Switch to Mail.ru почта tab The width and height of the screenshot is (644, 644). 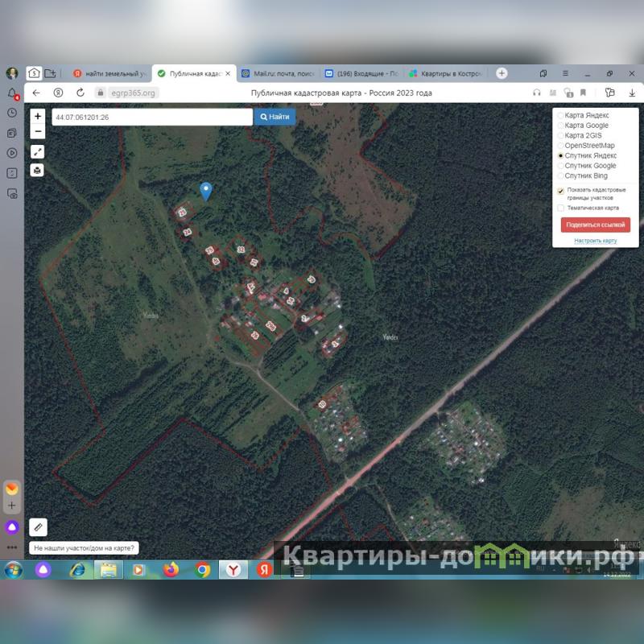pos(278,73)
